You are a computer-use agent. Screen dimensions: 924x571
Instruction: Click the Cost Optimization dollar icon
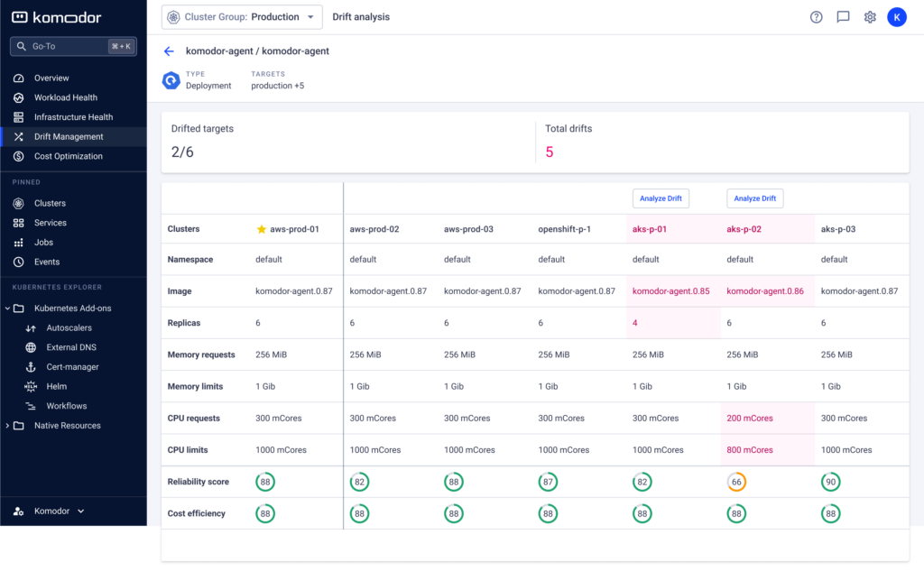coord(19,156)
